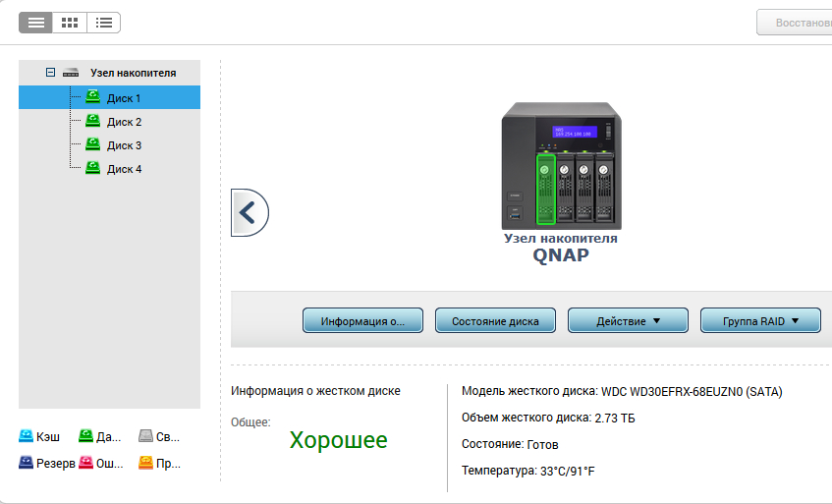
Task: Click the dark blue Резерв legend icon
Action: click(x=27, y=463)
